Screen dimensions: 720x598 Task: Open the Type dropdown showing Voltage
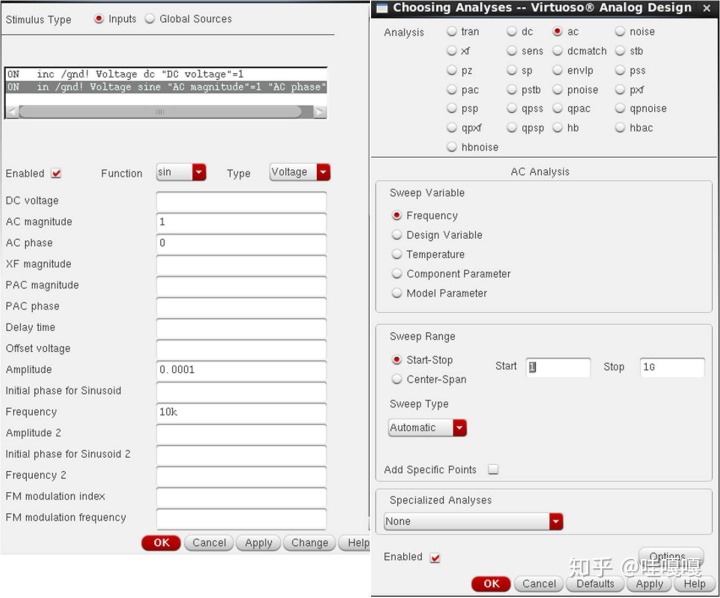[300, 172]
